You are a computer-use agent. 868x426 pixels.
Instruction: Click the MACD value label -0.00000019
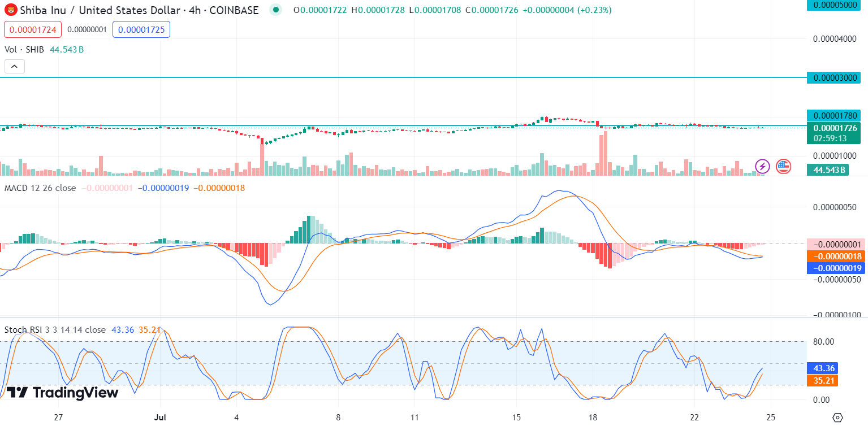click(835, 268)
